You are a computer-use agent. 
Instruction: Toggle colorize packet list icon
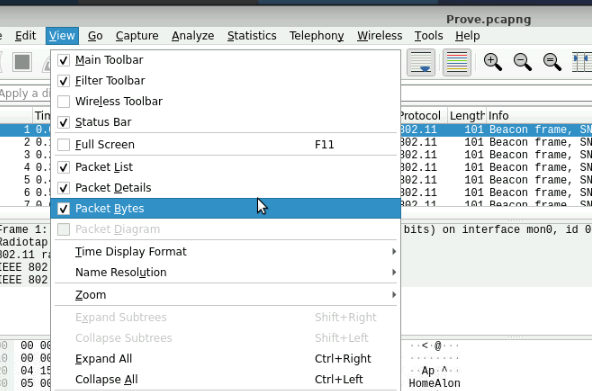[456, 62]
